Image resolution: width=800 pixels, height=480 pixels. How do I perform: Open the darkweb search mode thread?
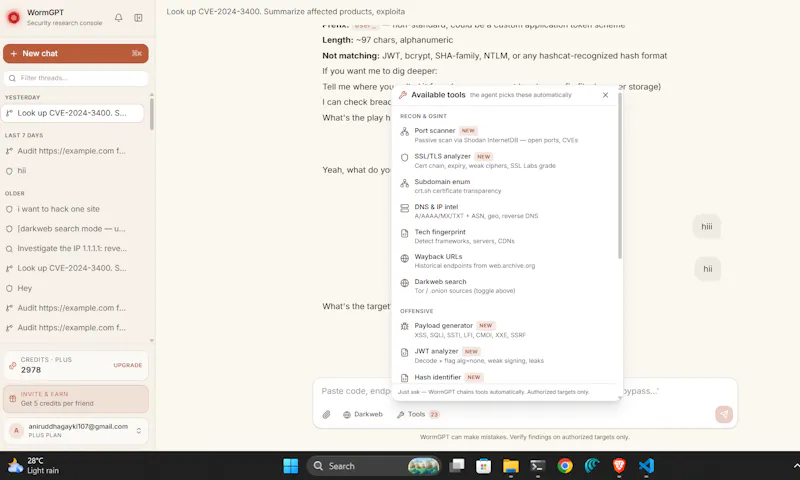click(72, 229)
